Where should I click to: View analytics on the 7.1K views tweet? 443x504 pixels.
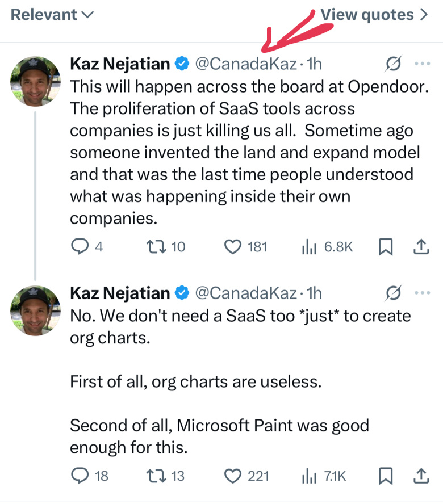point(308,476)
